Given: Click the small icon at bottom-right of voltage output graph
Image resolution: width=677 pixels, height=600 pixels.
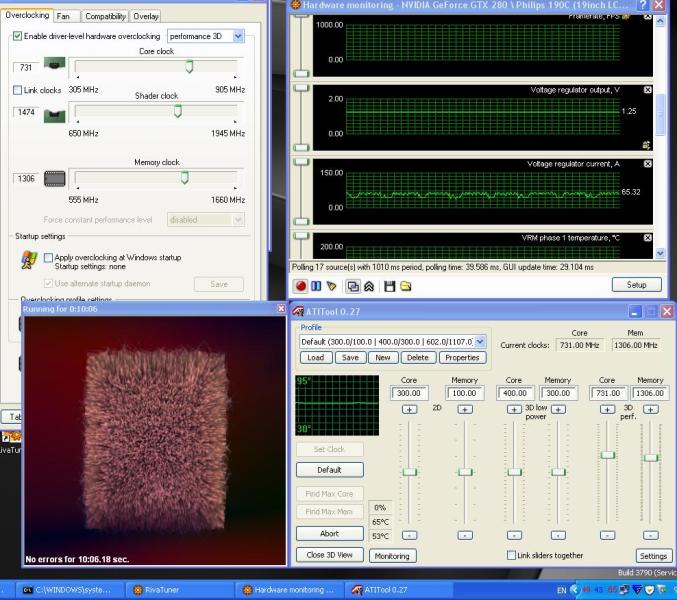Looking at the screenshot, I should click(x=646, y=145).
